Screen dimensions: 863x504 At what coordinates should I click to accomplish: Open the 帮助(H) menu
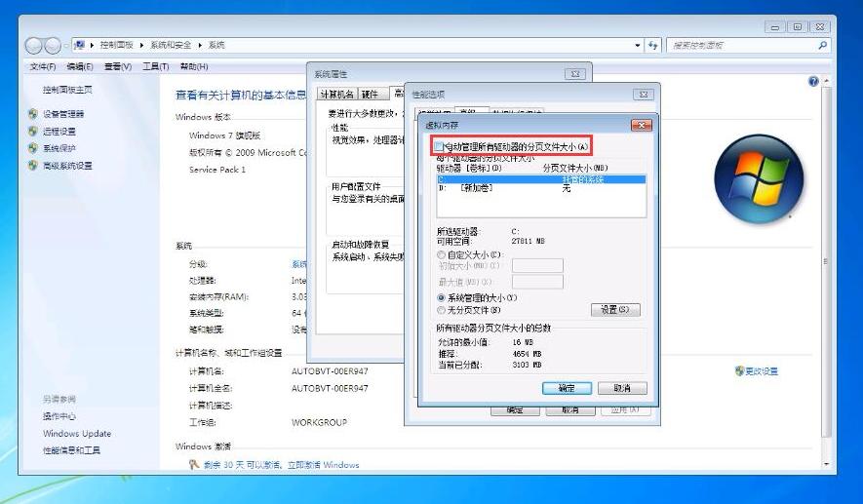tap(194, 66)
